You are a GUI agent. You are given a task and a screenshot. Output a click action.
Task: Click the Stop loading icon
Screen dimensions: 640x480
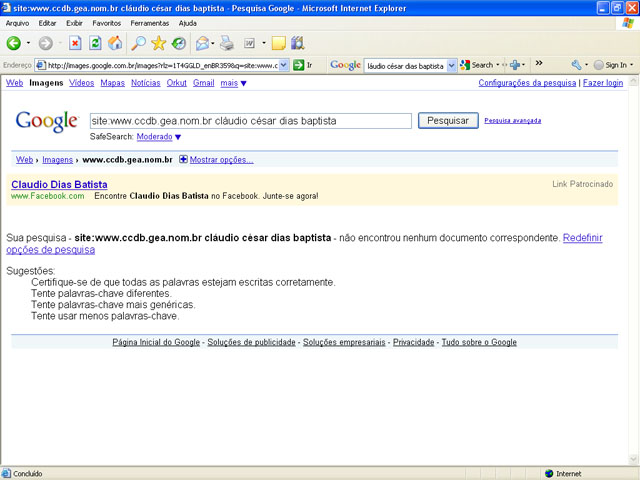75,43
